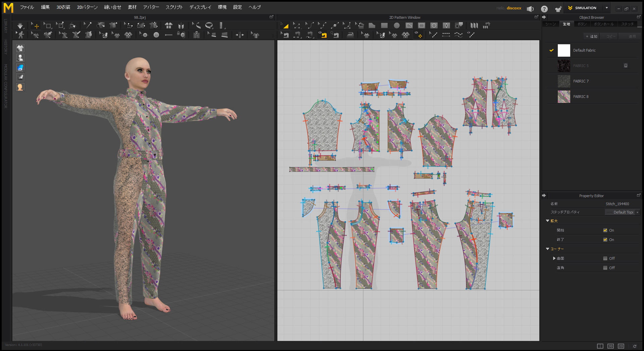Collapse the 拡大 section

click(x=547, y=221)
